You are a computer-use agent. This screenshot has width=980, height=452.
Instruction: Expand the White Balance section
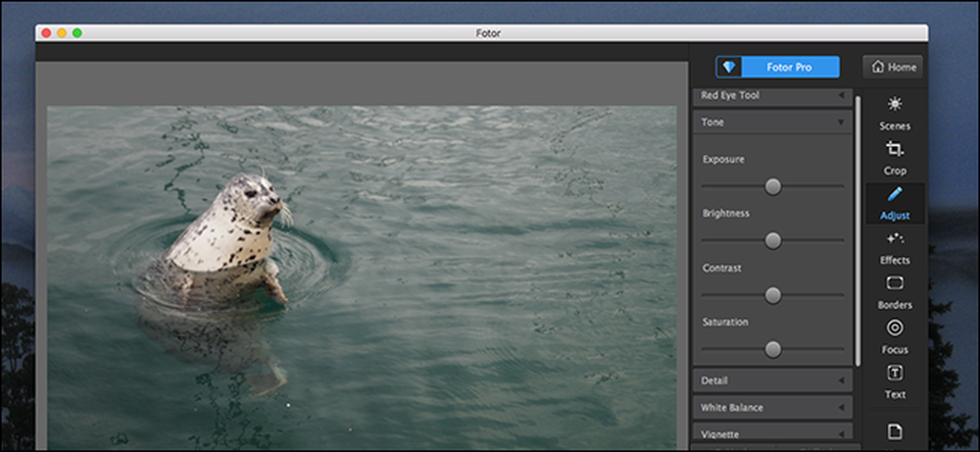coord(772,408)
